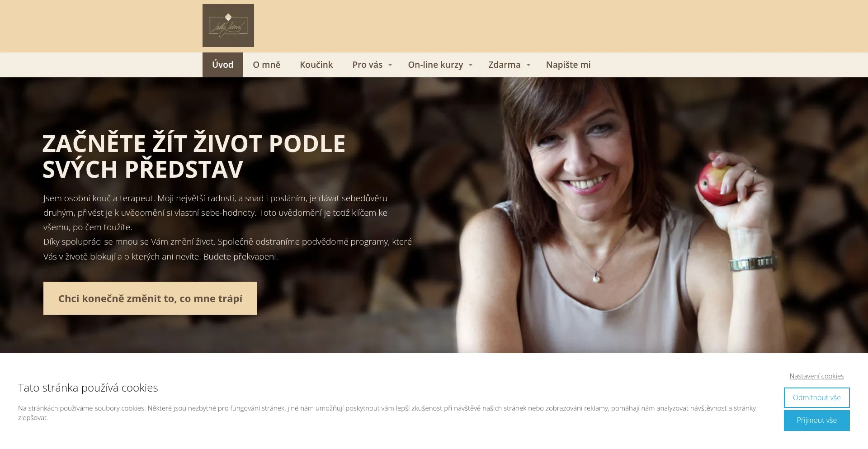Open the Koučink menu item
This screenshot has width=868, height=449.
[316, 65]
